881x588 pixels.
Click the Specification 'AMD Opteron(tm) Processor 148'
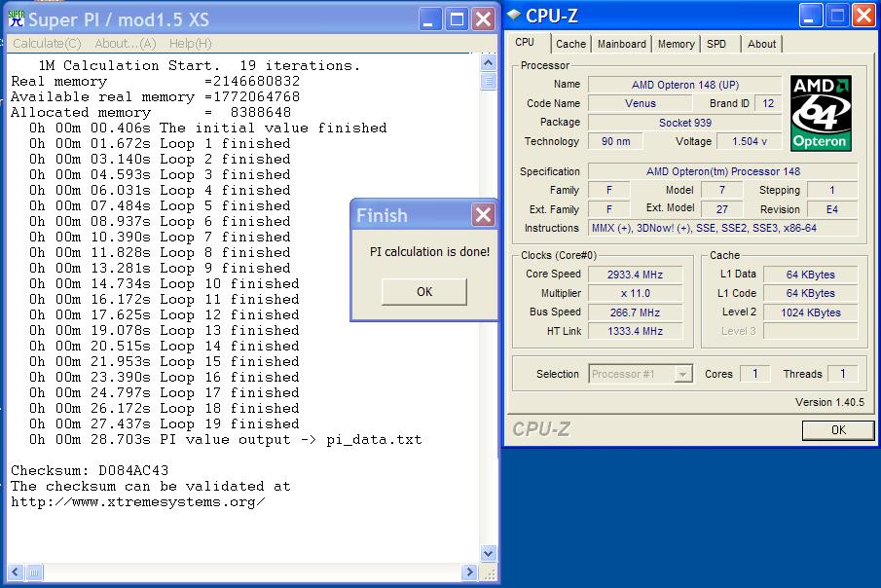pyautogui.click(x=722, y=171)
